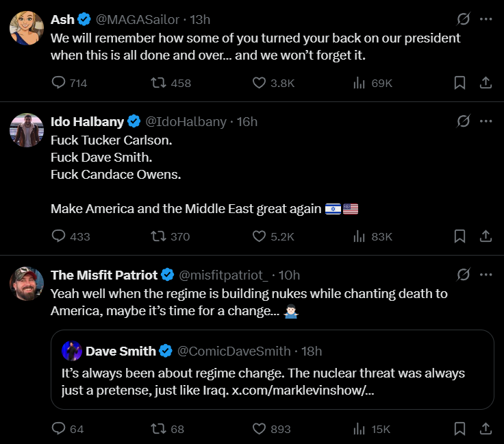Like Ido Halbany's post
504x444 pixels.
point(259,236)
